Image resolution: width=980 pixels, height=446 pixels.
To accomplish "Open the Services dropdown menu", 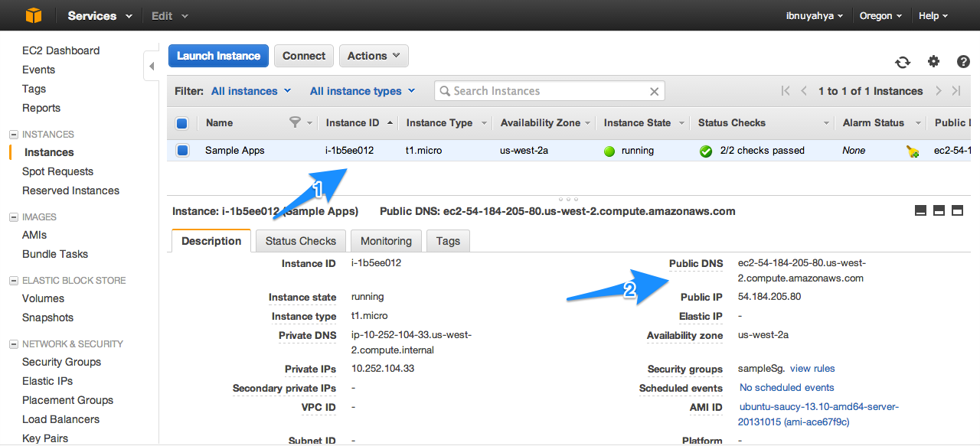I will [100, 15].
